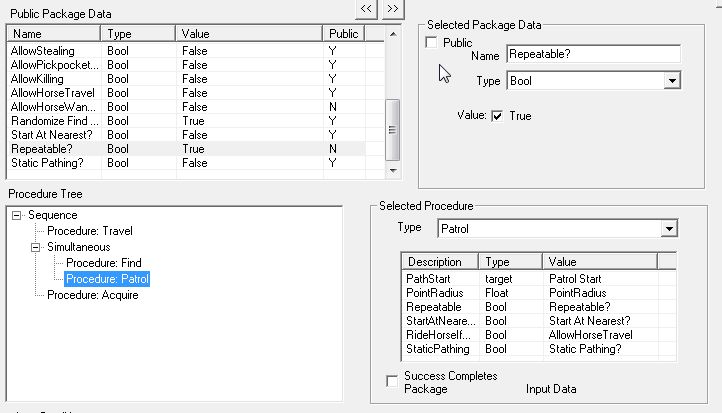The width and height of the screenshot is (722, 413).
Task: Toggle Success Completes Package checkbox
Action: point(392,380)
